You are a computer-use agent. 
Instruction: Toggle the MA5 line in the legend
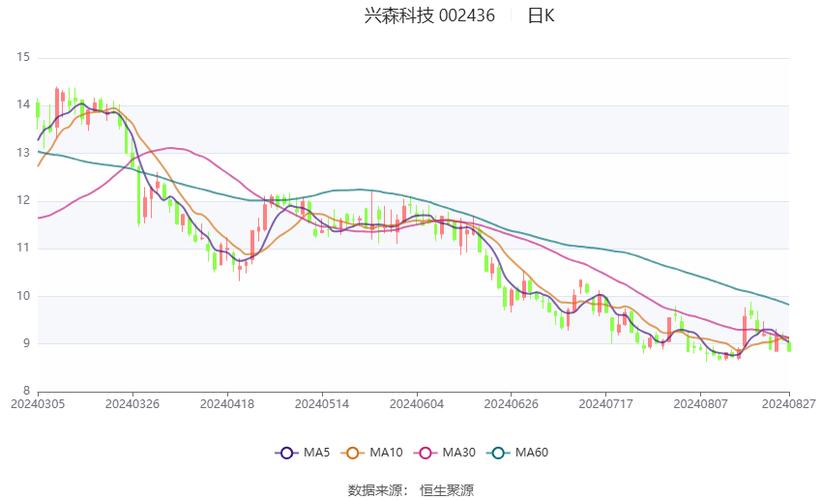pos(302,453)
